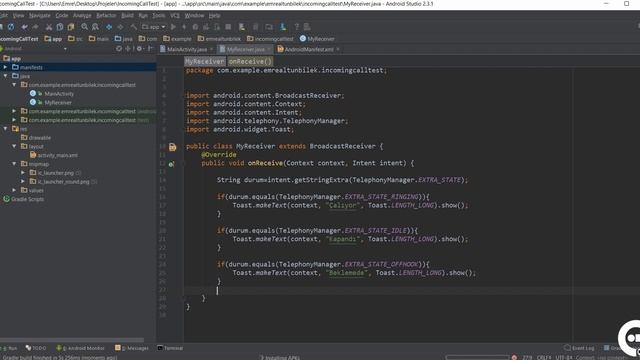Open the Event Log
The image size is (640, 360).
579,348
